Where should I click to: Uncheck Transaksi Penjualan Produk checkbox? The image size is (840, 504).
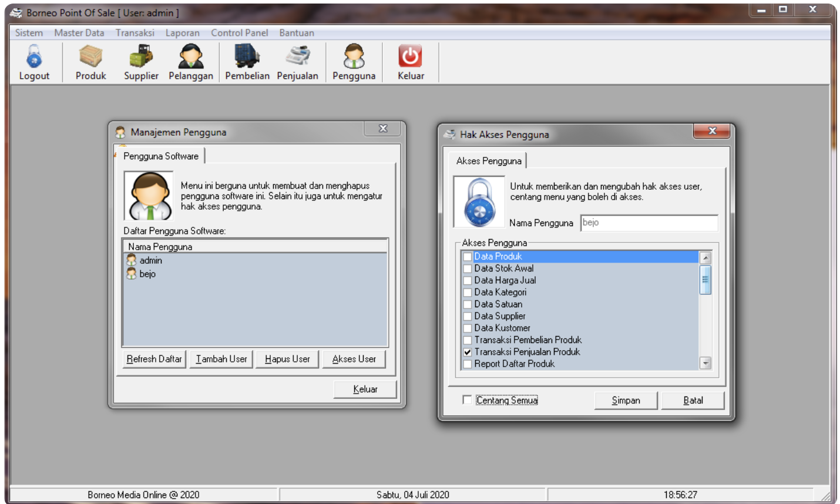468,352
